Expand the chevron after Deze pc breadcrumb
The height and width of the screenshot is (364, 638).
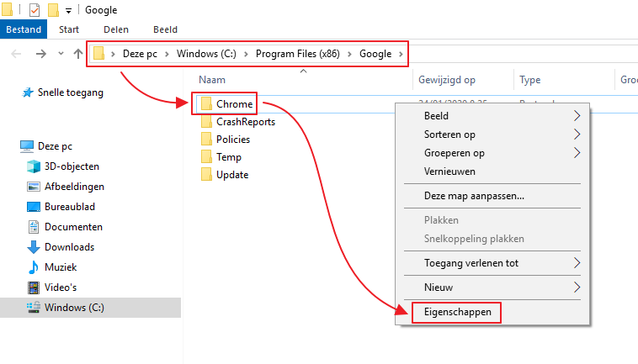[167, 54]
